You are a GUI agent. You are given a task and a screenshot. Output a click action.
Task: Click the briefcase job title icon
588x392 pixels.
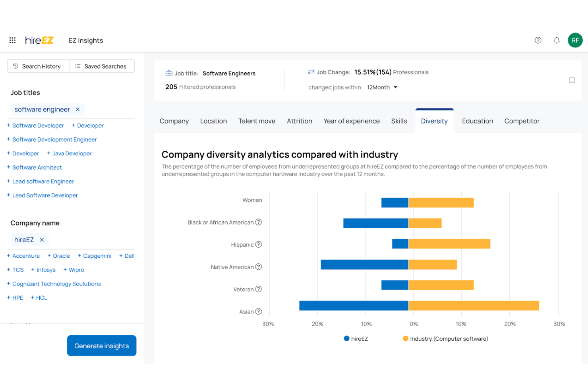tap(169, 73)
